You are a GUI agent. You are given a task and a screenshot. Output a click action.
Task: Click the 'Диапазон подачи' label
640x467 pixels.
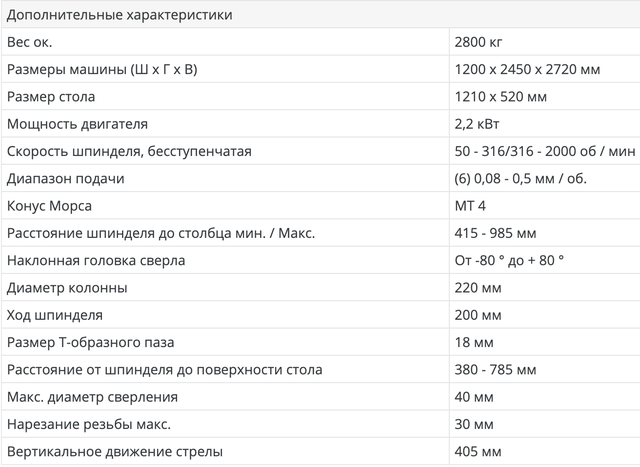(65, 179)
